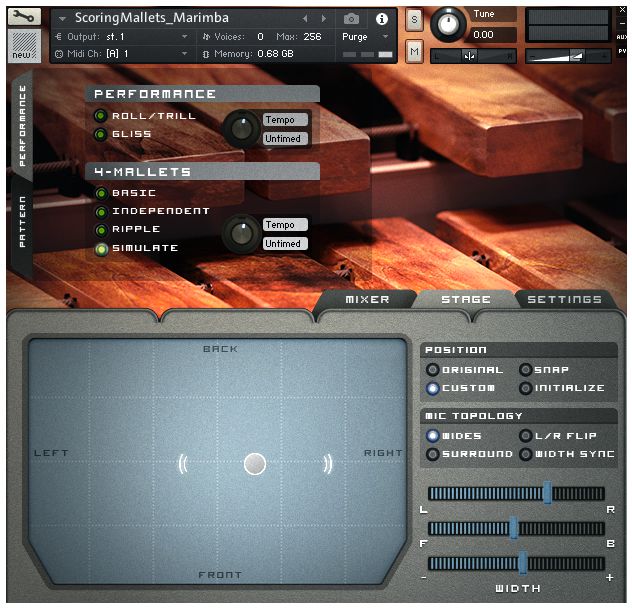The image size is (632, 608).
Task: Click the right mic marker on stage
Action: (328, 464)
